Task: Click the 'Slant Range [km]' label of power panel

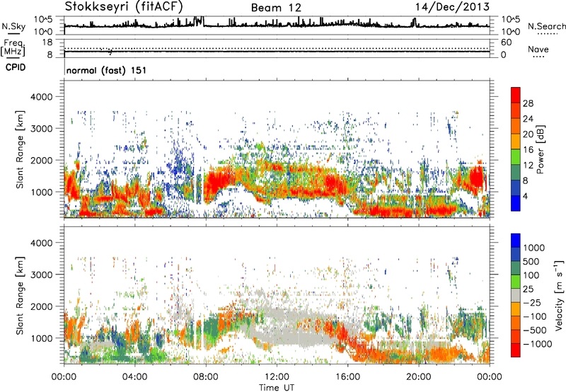Action: (x=20, y=149)
